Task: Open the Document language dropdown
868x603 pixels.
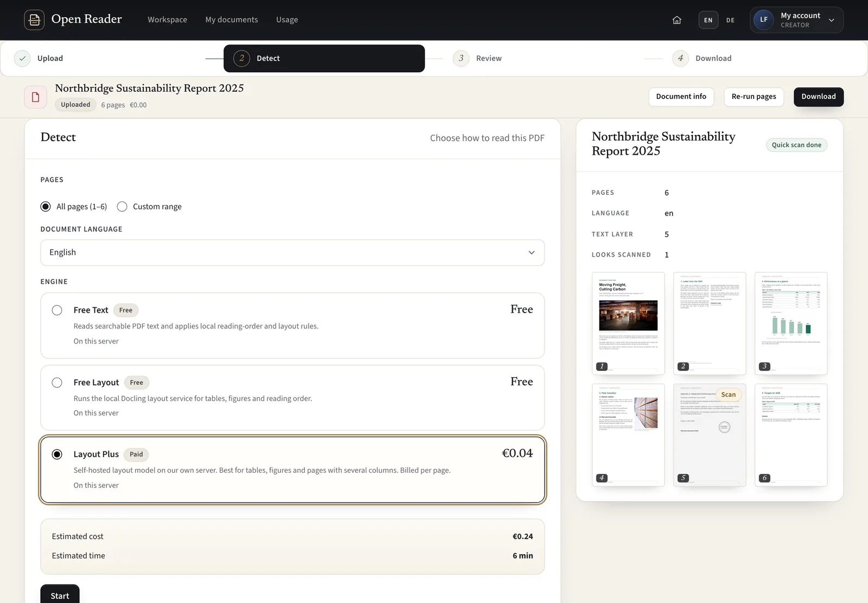Action: click(292, 253)
